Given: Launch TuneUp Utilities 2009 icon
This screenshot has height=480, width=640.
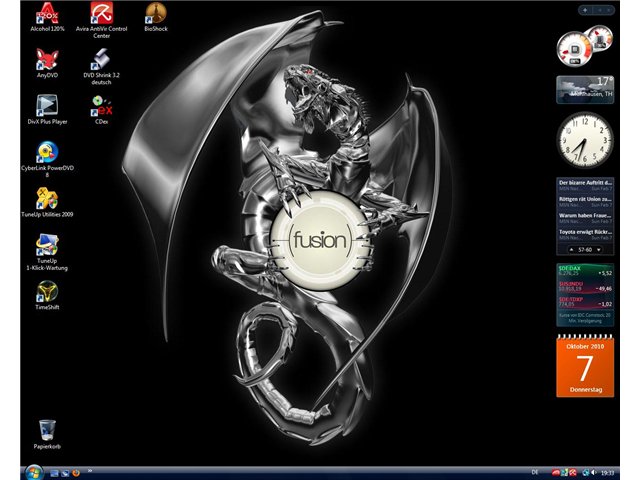Looking at the screenshot, I should coord(47,202).
